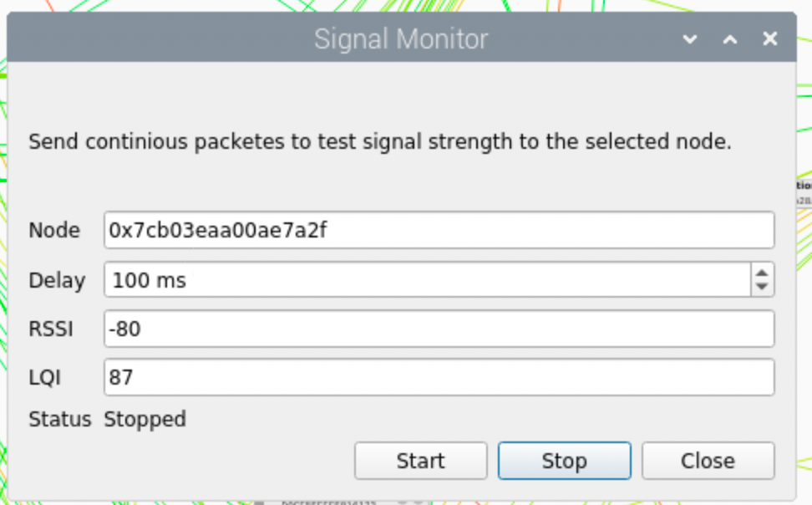This screenshot has width=812, height=505.
Task: Minimize the Signal Monitor window
Action: click(x=690, y=39)
